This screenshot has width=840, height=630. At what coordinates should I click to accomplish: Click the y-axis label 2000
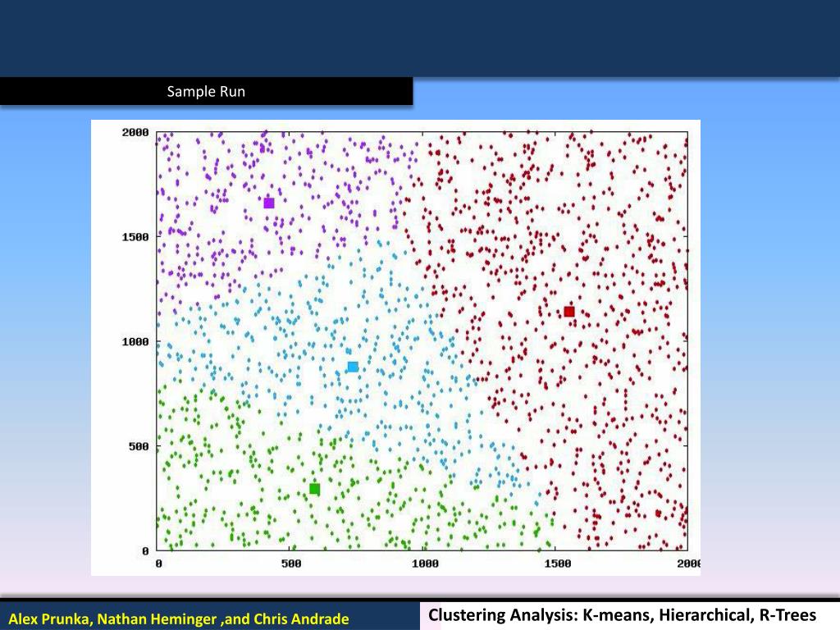click(x=135, y=132)
